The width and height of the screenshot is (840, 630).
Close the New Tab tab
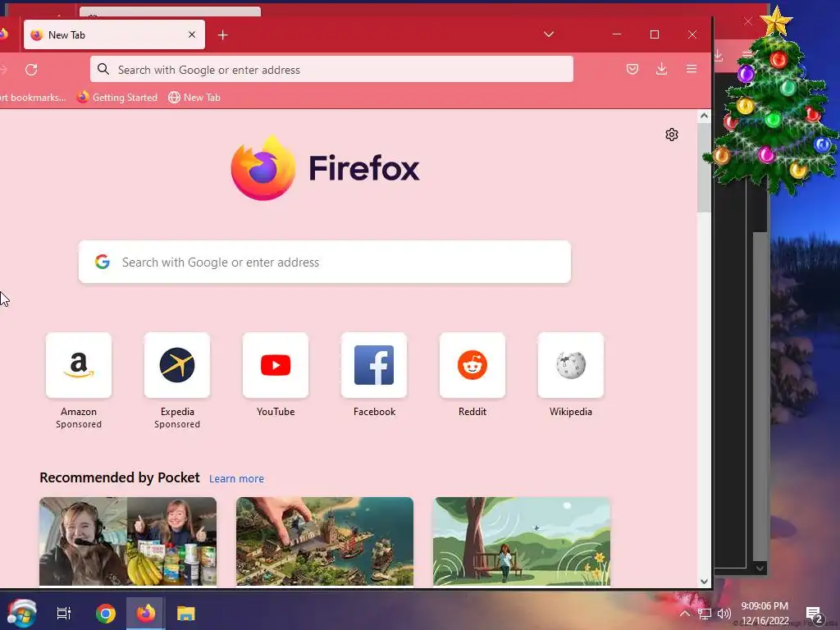tap(192, 34)
